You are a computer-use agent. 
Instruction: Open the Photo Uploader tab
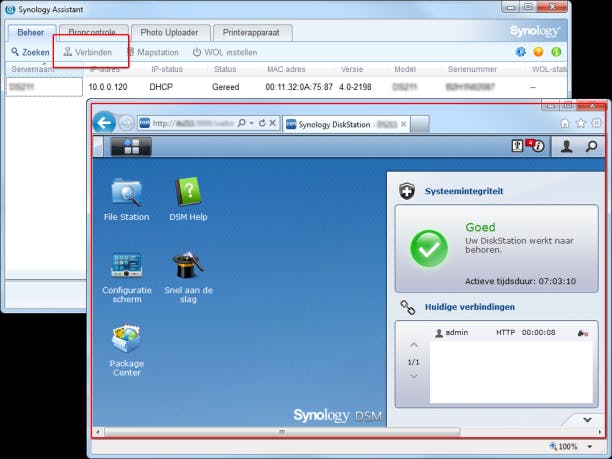(x=169, y=32)
